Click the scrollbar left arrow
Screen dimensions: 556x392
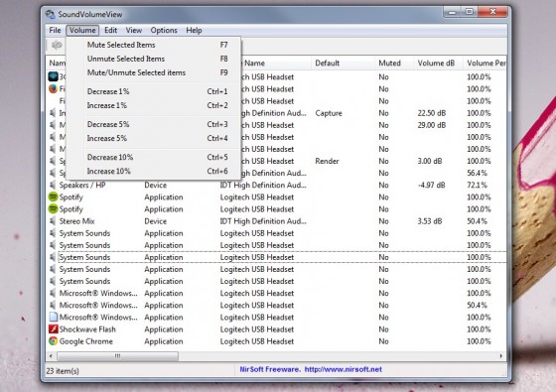coord(51,356)
